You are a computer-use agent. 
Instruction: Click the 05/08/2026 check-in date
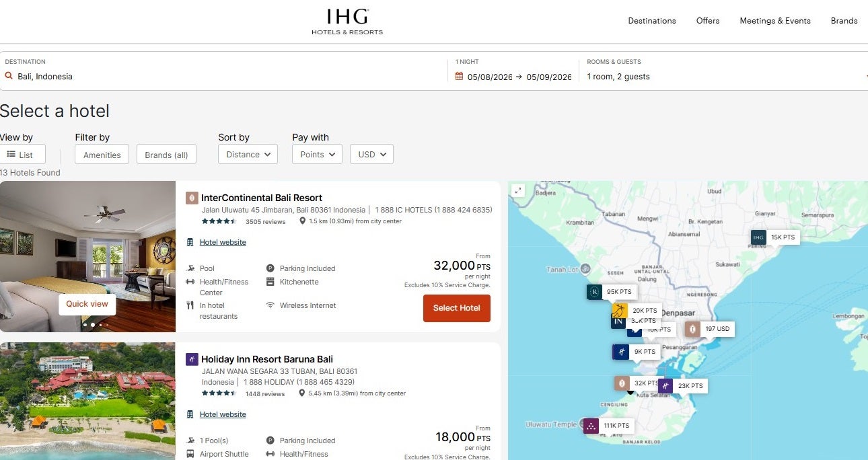click(490, 77)
